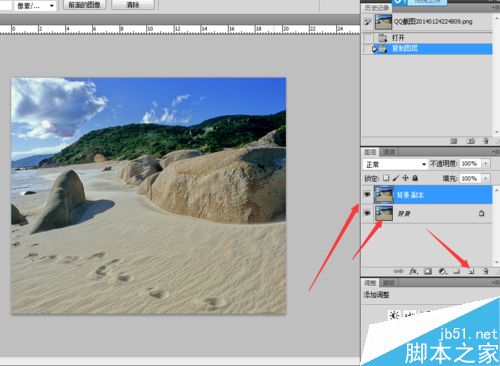The width and height of the screenshot is (500, 366).
Task: Toggle lock transparent pixels checkbox
Action: pyautogui.click(x=386, y=178)
